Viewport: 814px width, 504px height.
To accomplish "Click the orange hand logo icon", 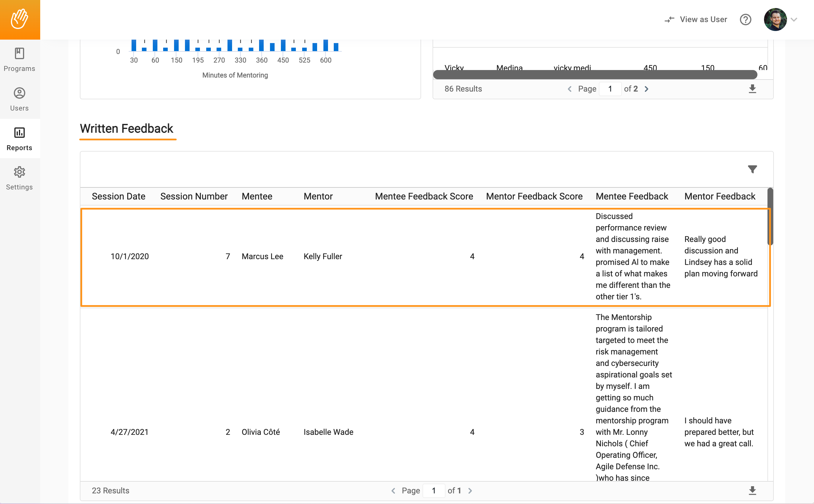I will coord(20,19).
